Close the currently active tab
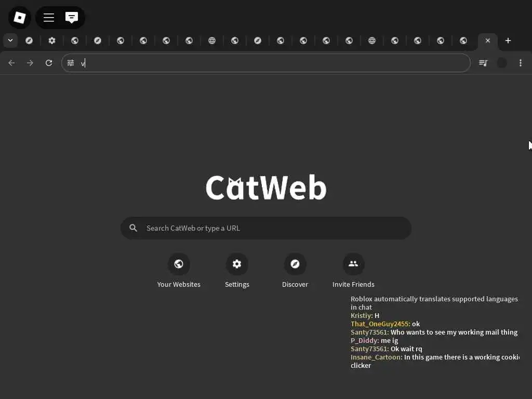Screen dimensions: 532x399 point(487,41)
